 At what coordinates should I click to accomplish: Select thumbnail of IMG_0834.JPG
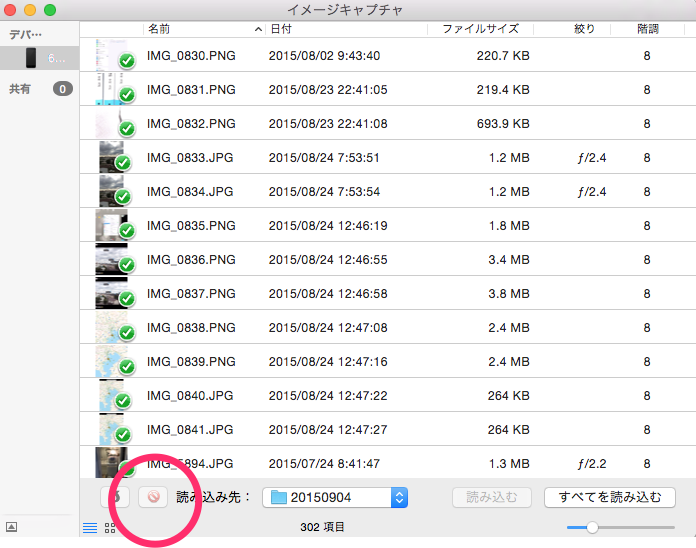[112, 191]
